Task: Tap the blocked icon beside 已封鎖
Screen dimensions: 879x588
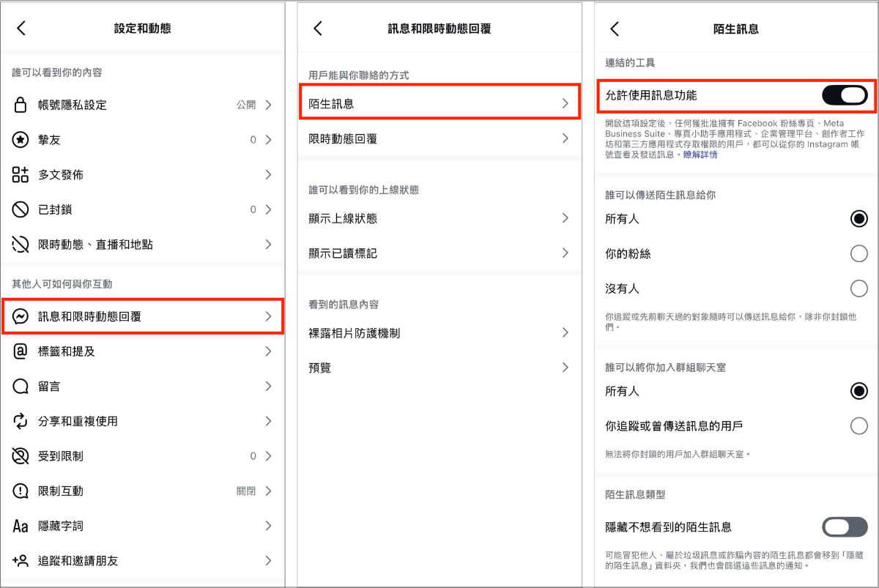Action: [x=21, y=209]
